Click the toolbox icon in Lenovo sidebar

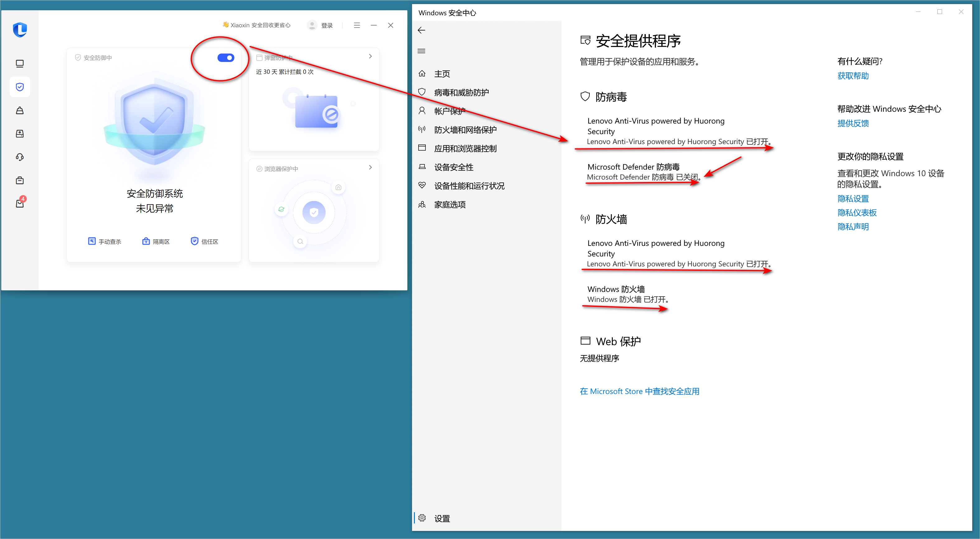coord(20,180)
